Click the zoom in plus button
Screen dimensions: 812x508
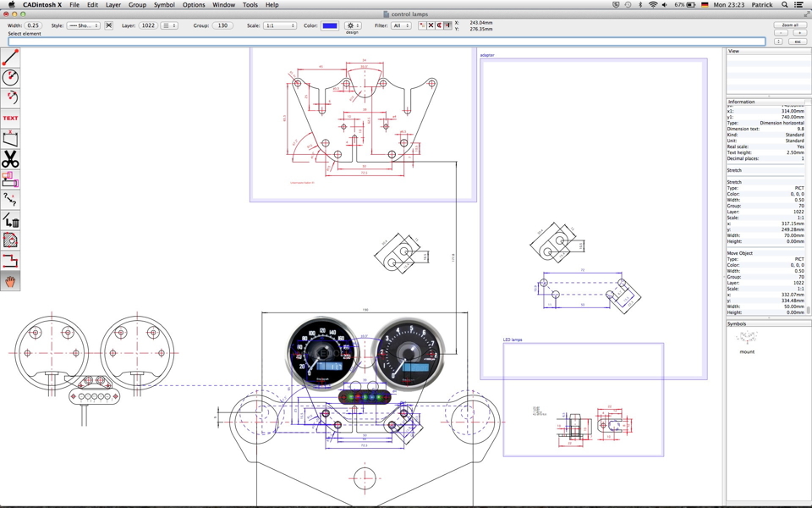799,33
